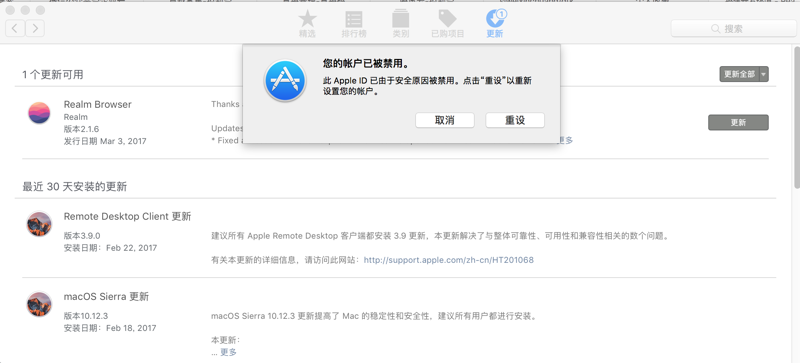
Task: Click the 安装日期: Feb 18, 2017 text
Action: (110, 328)
